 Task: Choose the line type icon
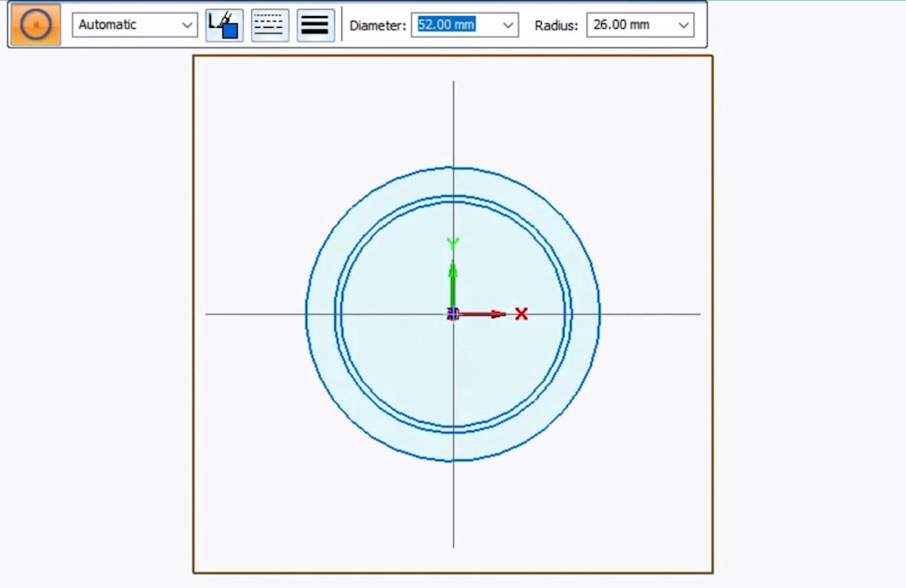[x=270, y=25]
